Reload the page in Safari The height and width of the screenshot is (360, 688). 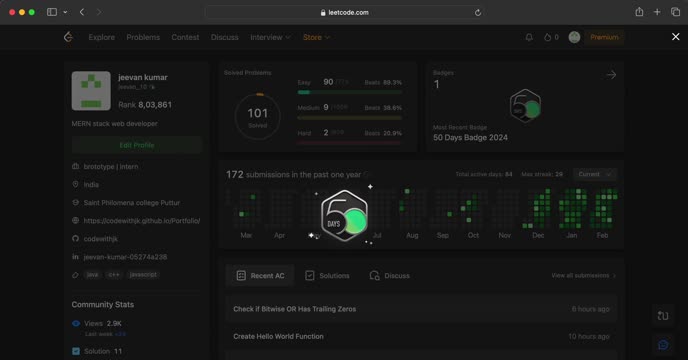coord(478,13)
